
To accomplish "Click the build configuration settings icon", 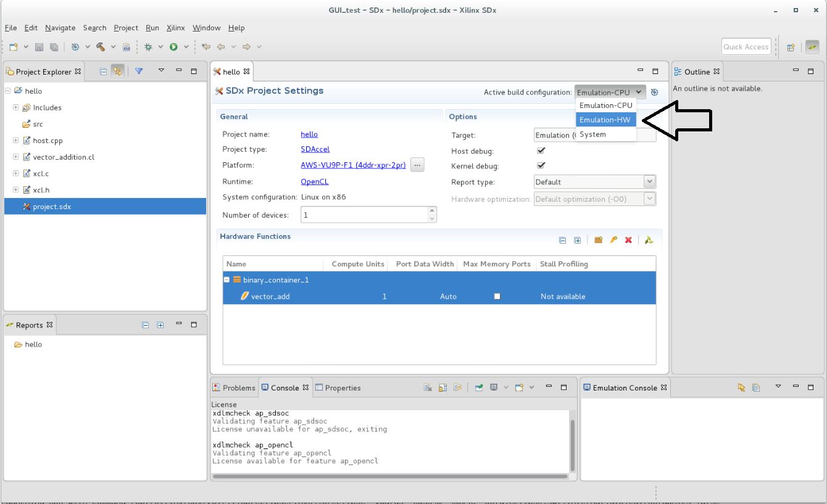I will 655,93.
